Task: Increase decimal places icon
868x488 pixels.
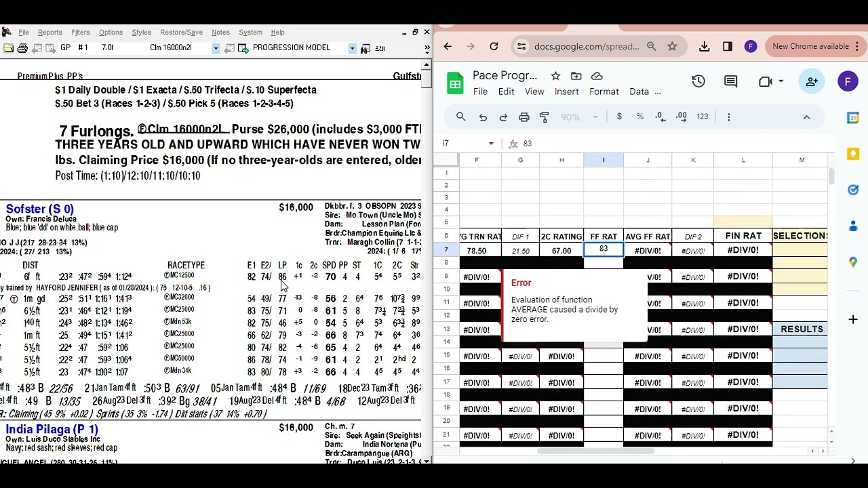Action: 682,117
